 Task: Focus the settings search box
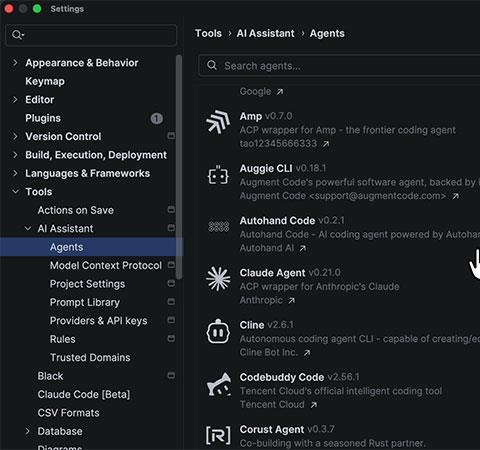(x=91, y=35)
